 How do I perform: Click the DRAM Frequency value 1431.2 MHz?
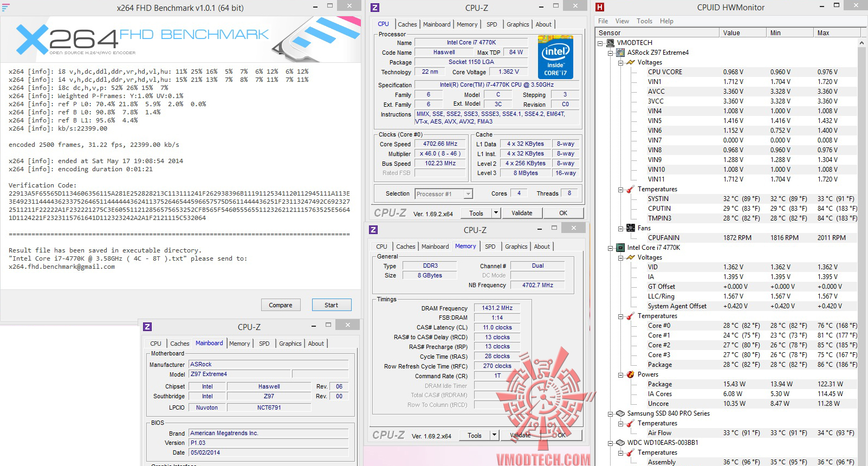point(497,308)
